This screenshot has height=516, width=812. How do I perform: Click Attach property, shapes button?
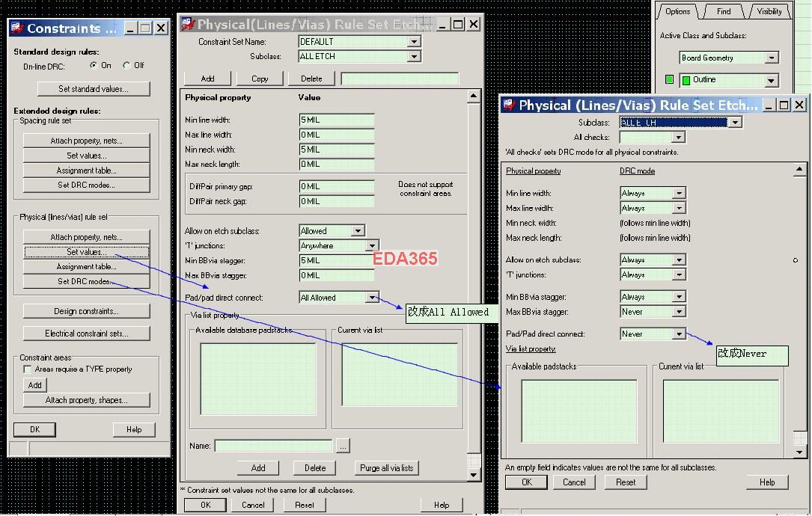pos(87,400)
